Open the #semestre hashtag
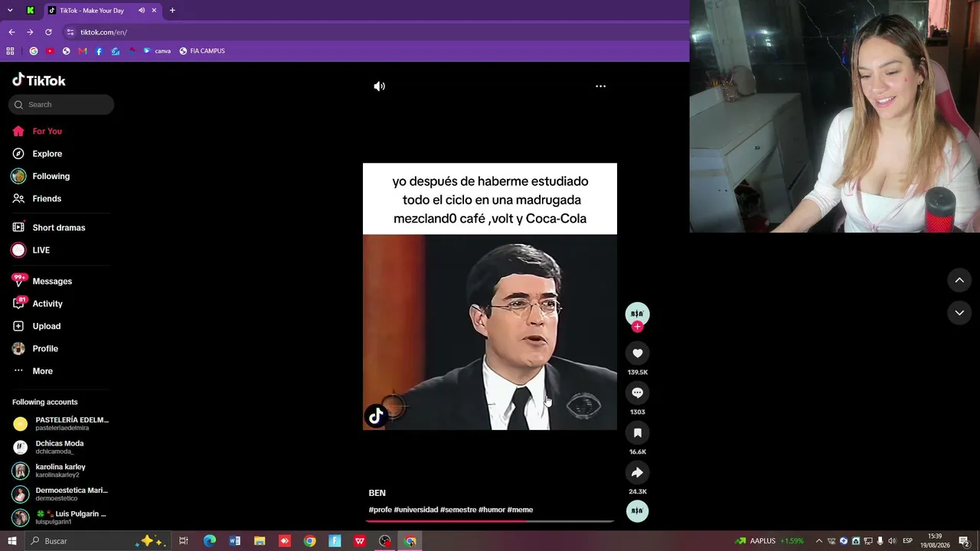Screen dimensions: 980x551 click(458, 510)
